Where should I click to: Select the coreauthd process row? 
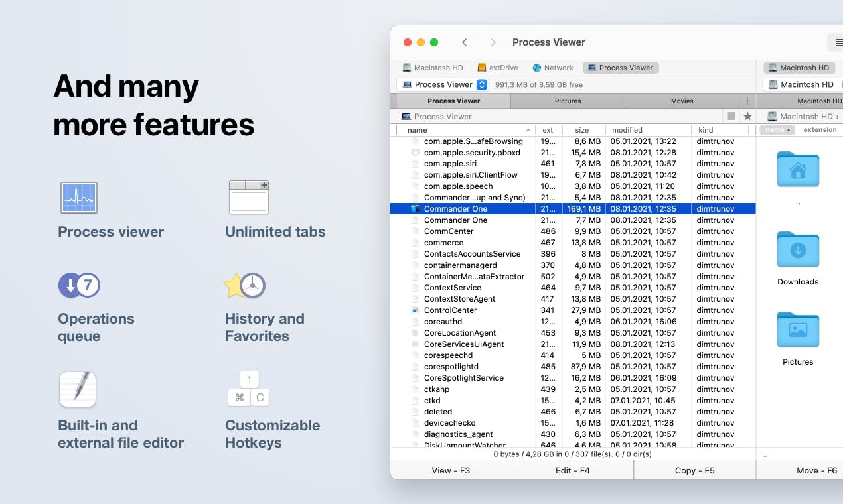tap(574, 322)
